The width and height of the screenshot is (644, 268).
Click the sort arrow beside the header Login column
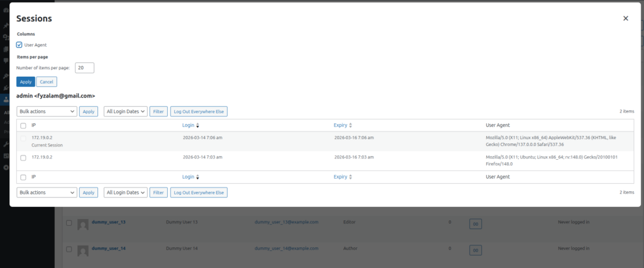pyautogui.click(x=197, y=125)
